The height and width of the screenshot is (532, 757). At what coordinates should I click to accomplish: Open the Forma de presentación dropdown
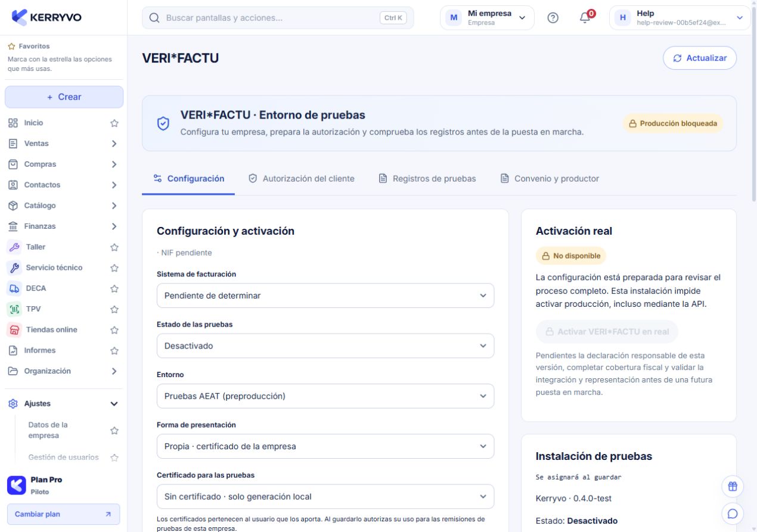(x=325, y=446)
